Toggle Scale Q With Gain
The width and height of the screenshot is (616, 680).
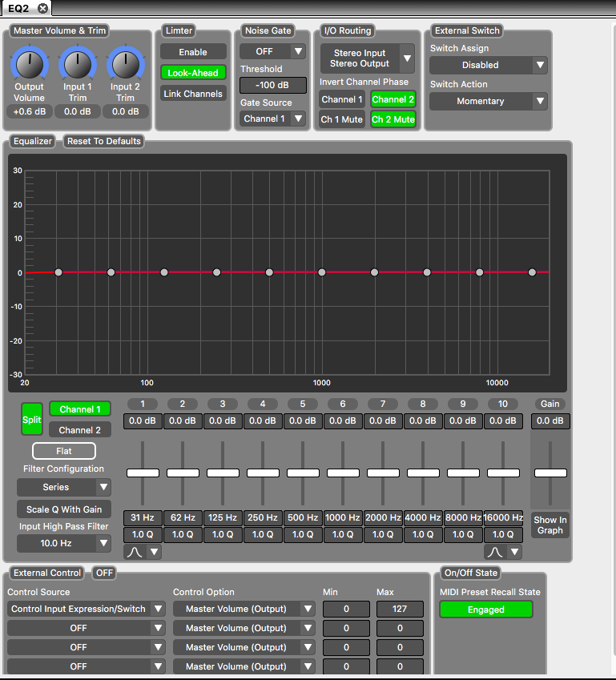[64, 509]
